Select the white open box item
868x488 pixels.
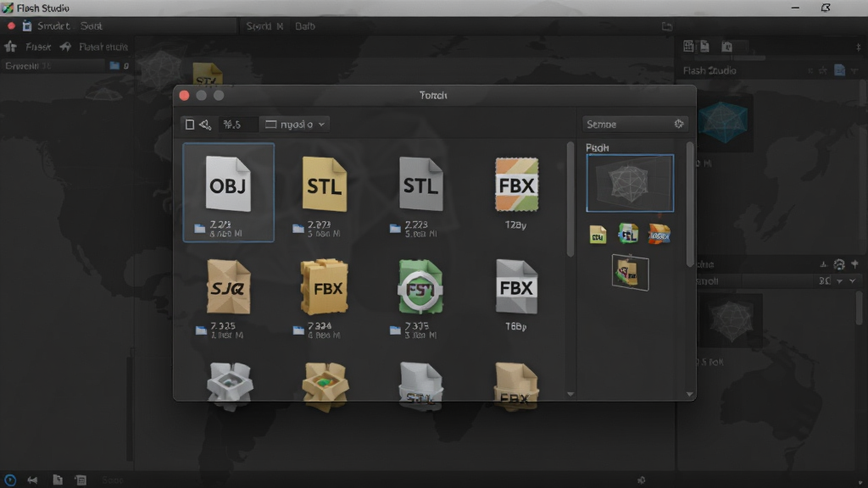(x=230, y=385)
